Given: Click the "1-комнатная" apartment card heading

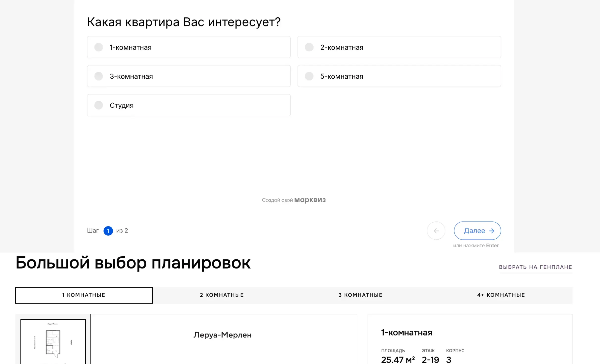Looking at the screenshot, I should pyautogui.click(x=406, y=333).
